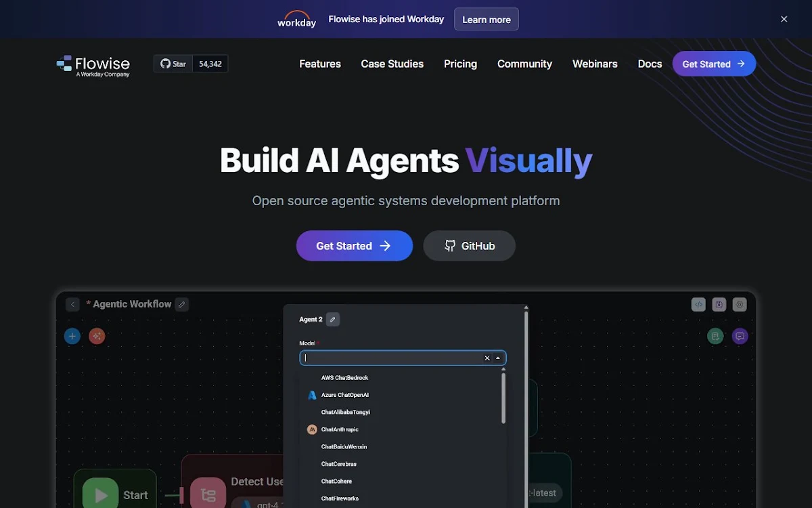
Task: Open the Community menu item
Action: (524, 64)
